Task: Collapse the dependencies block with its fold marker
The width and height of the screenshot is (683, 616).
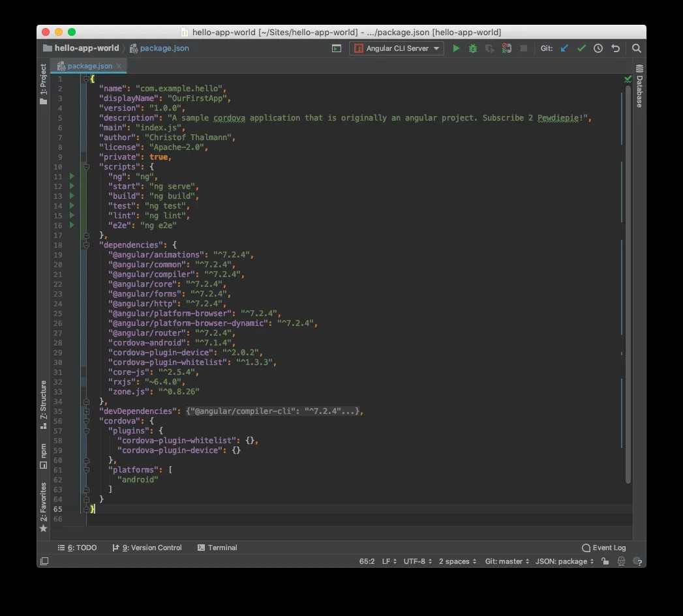Action: (85, 244)
